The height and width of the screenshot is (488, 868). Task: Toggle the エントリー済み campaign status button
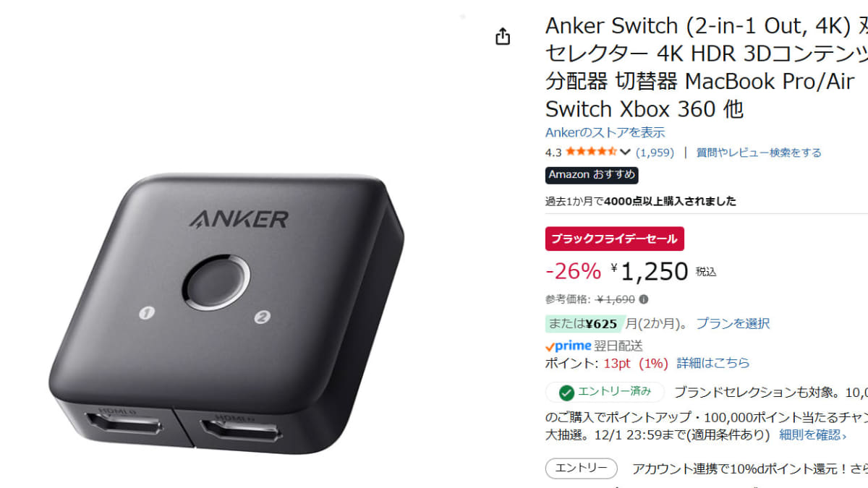[605, 392]
